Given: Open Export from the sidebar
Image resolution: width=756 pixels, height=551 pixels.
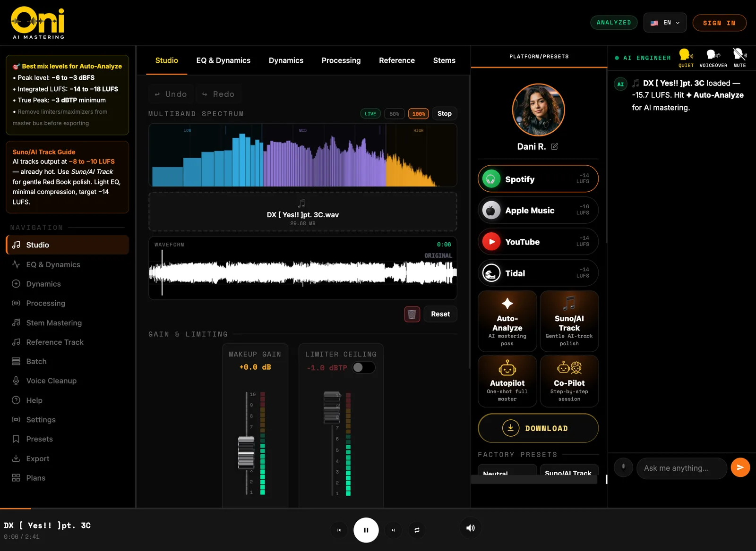Looking at the screenshot, I should coord(67,458).
